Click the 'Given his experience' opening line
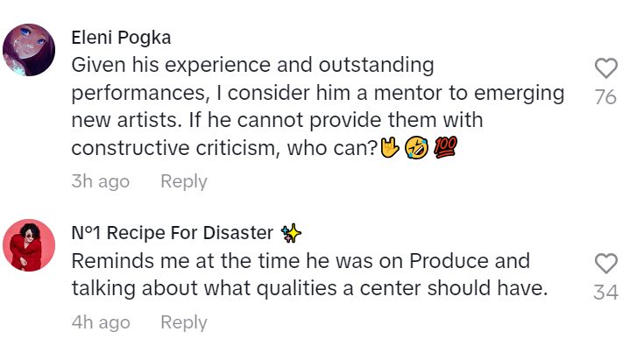 point(158,66)
